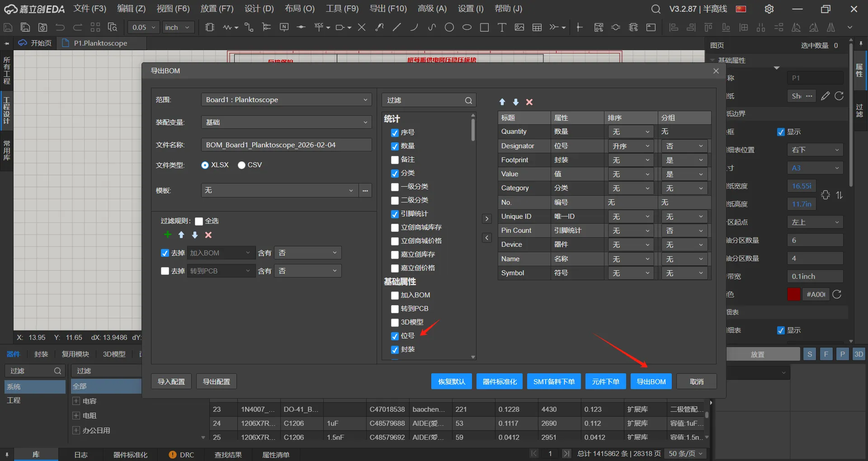The image size is (868, 461).
Task: Select the text tool in toolbar
Action: 502,28
